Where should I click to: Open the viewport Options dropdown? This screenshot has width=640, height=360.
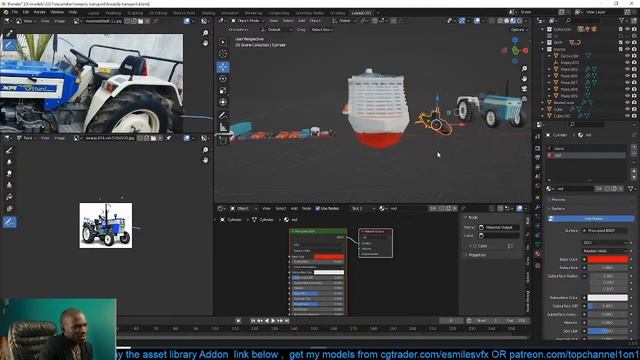(x=519, y=29)
